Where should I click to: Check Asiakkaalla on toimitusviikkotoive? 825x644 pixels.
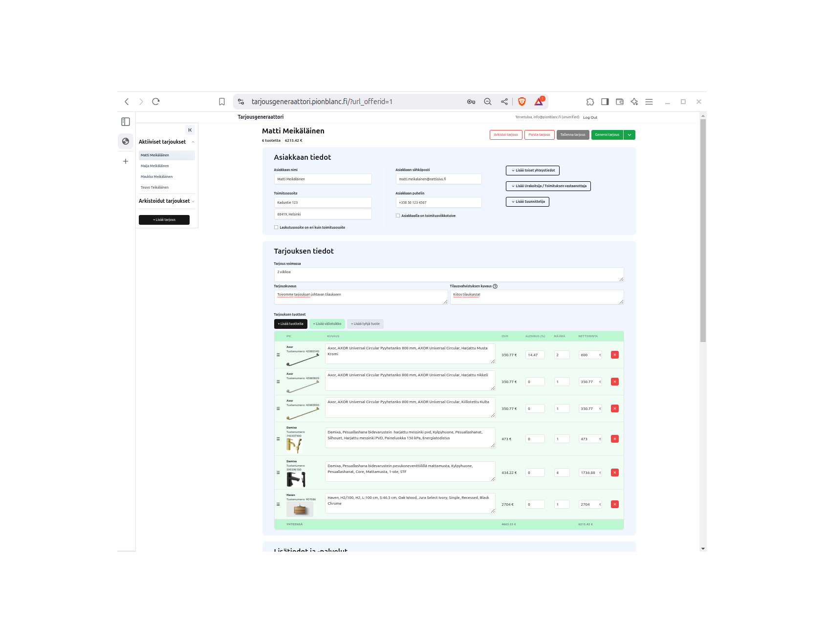pos(398,215)
